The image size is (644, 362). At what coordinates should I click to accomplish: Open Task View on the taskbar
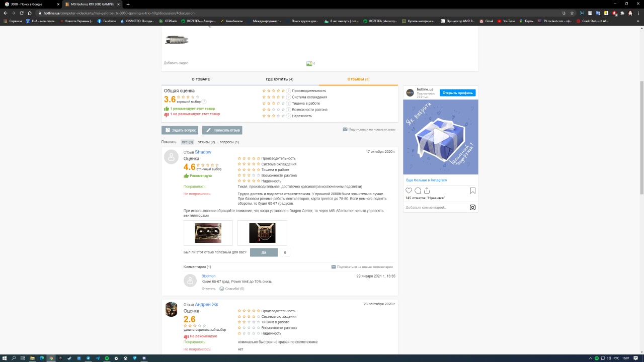click(23, 358)
